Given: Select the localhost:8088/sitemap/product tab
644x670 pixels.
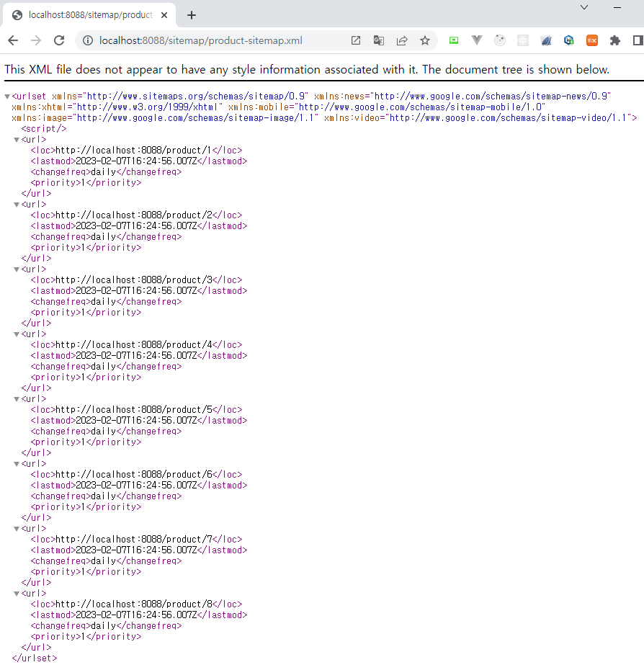Looking at the screenshot, I should coord(89,15).
